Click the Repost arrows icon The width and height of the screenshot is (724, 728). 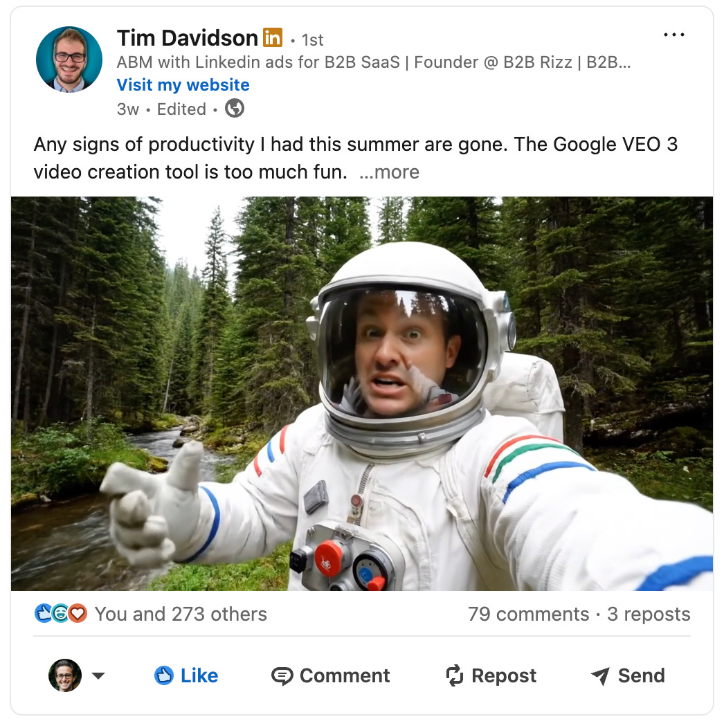455,675
